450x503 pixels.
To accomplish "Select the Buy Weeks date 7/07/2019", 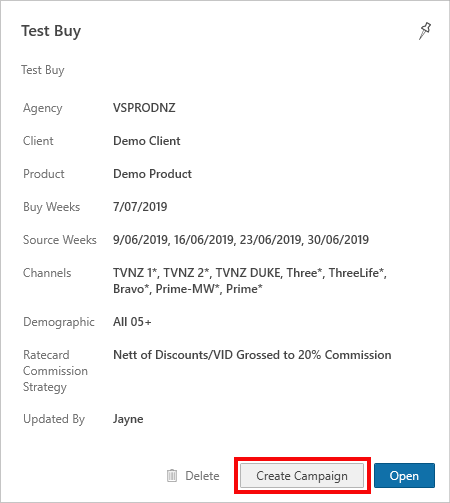I will [x=140, y=207].
